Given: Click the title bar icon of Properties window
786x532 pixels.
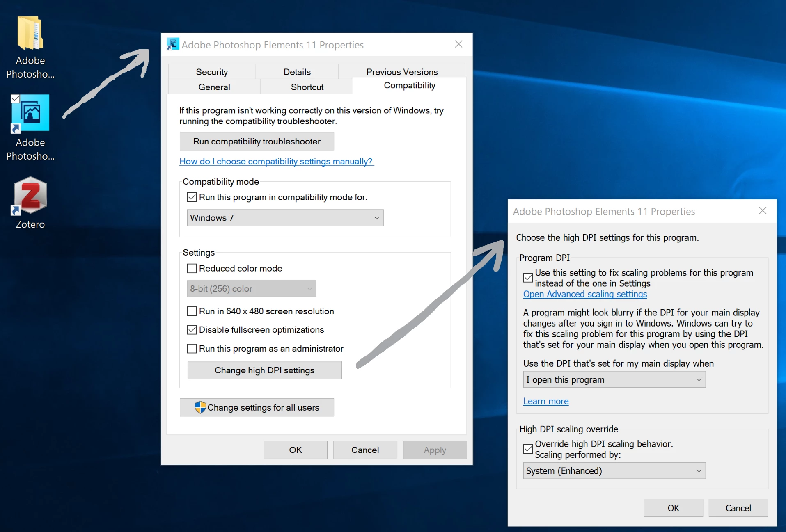Looking at the screenshot, I should click(173, 44).
